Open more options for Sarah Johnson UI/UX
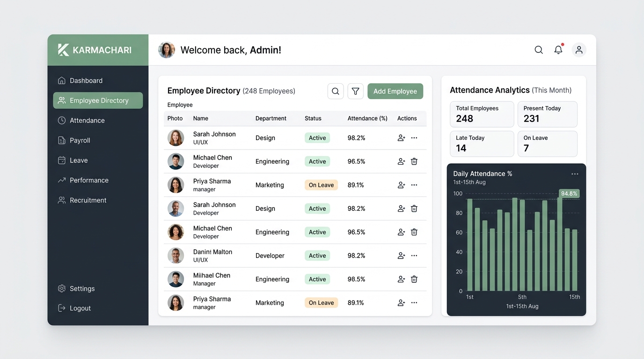 (414, 138)
